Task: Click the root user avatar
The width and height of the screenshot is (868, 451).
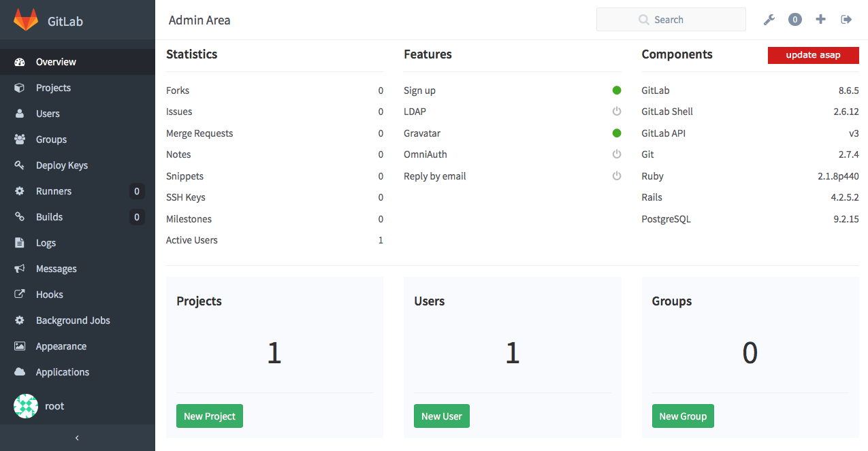Action: (x=26, y=405)
